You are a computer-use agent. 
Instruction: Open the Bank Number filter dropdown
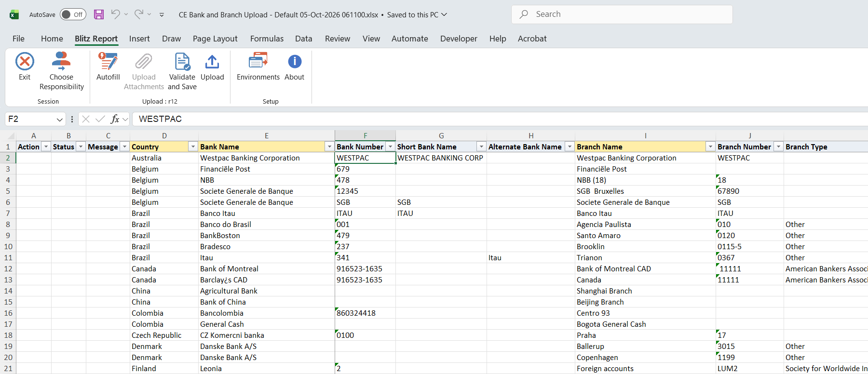pyautogui.click(x=390, y=147)
